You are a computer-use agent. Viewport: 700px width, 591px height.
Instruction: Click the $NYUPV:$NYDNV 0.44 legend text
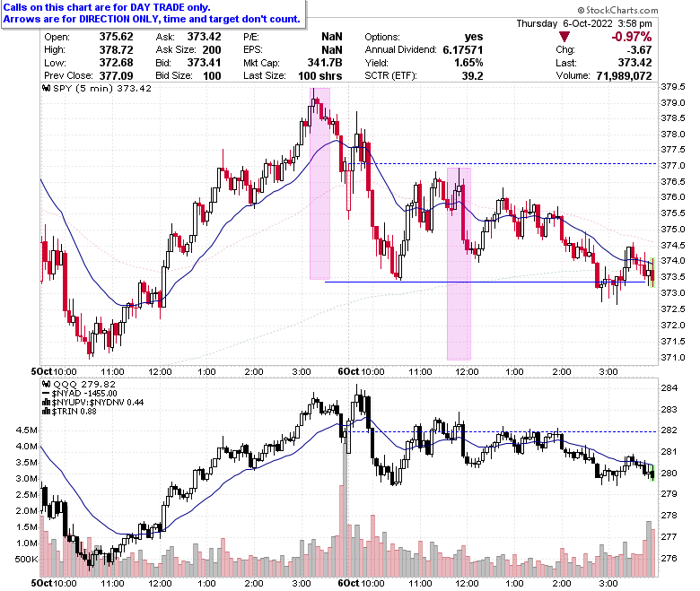pyautogui.click(x=98, y=403)
